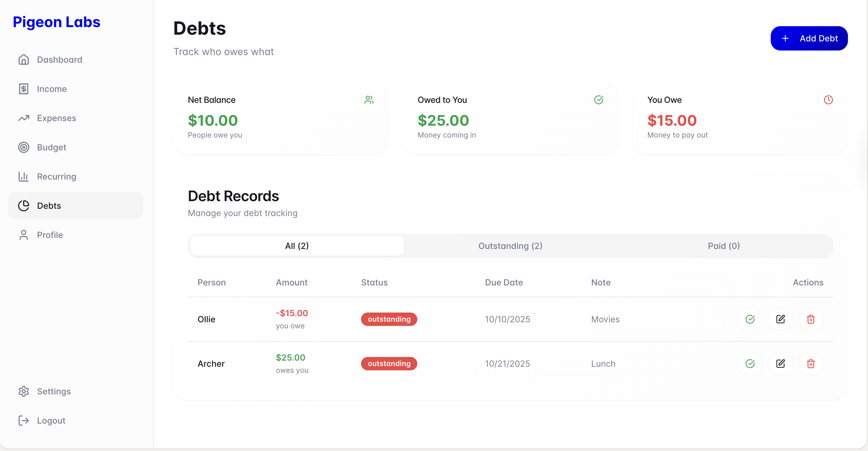The width and height of the screenshot is (868, 451).
Task: Click the Net Balance people icon
Action: click(x=369, y=100)
